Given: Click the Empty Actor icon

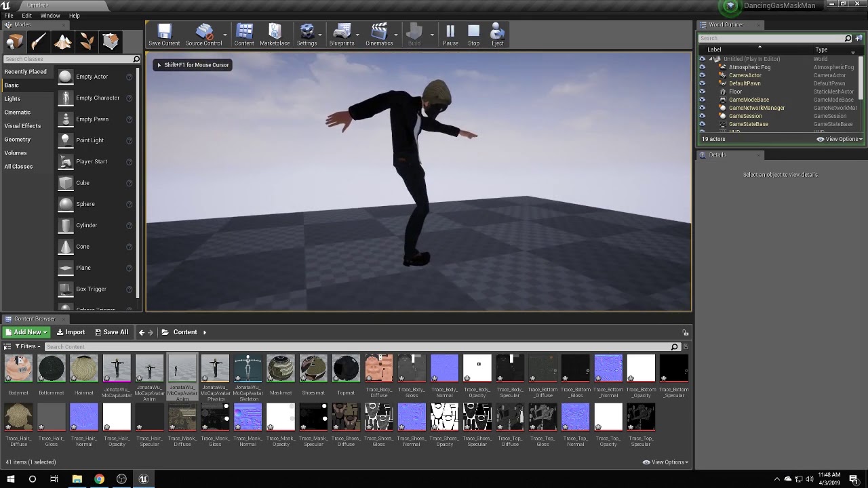Looking at the screenshot, I should [65, 77].
